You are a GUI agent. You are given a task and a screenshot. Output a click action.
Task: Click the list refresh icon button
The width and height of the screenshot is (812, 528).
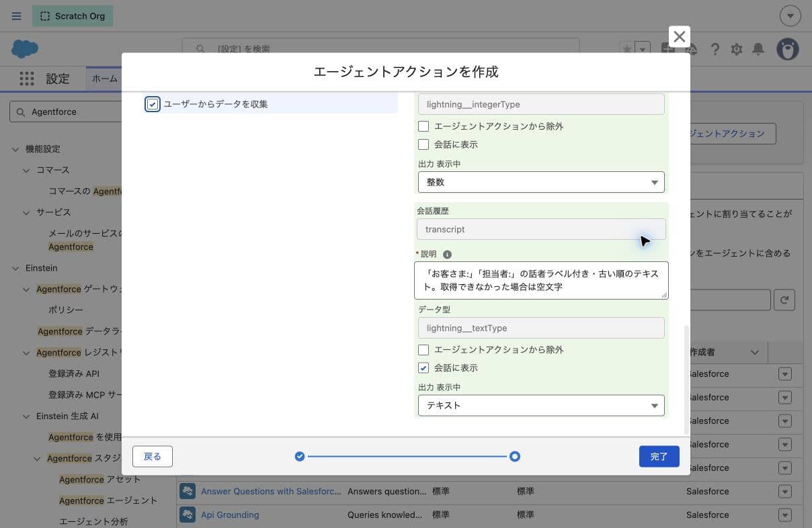[784, 300]
